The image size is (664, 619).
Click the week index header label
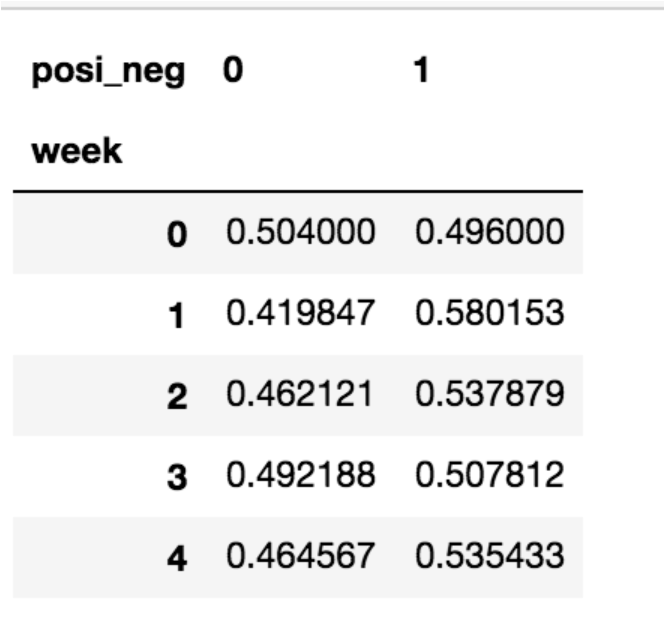(x=77, y=152)
